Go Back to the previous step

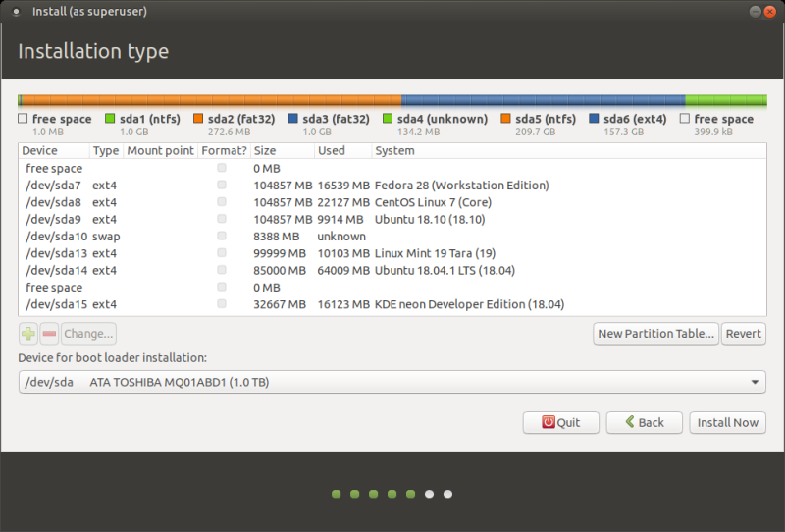(x=644, y=422)
